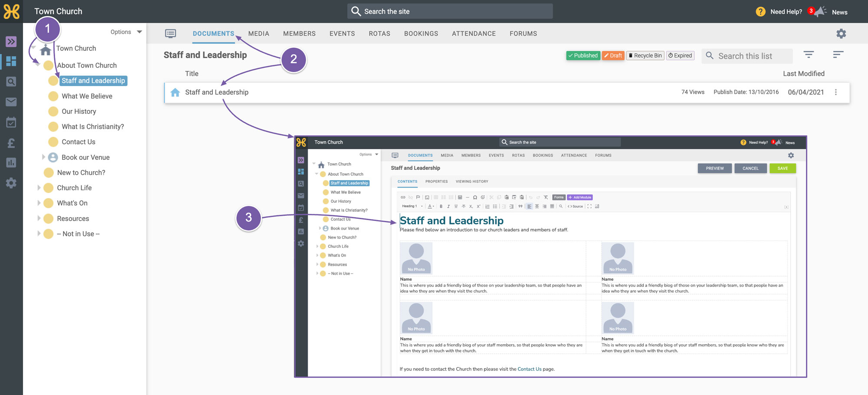Expand the Resources tree item
Screen dimensions: 868x395
[39, 218]
